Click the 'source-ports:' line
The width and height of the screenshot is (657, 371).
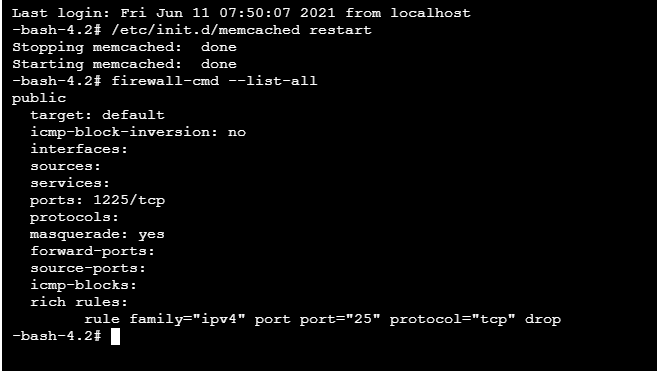(88, 268)
